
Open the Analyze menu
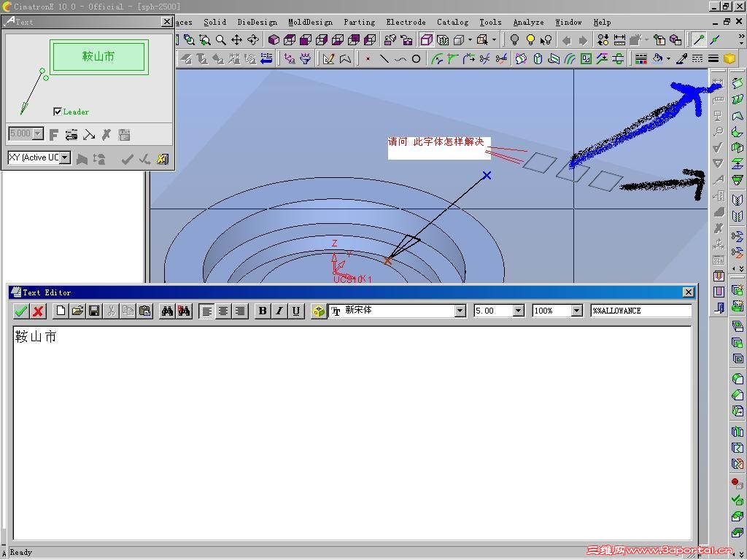point(528,22)
